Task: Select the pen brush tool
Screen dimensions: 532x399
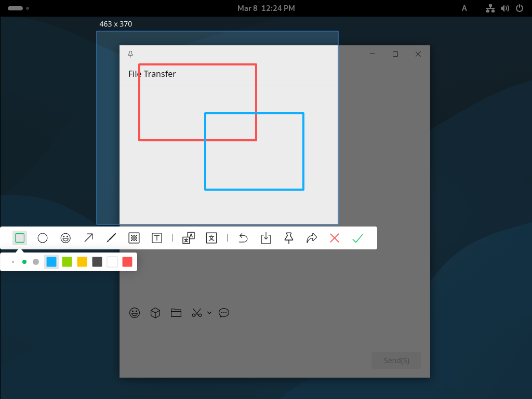Action: (x=111, y=238)
